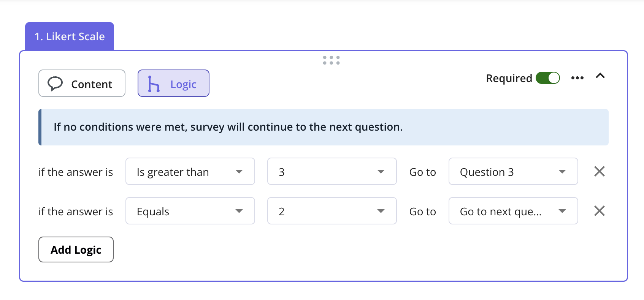Expand the value dropdown showing 2
644x300 pixels.
point(332,211)
